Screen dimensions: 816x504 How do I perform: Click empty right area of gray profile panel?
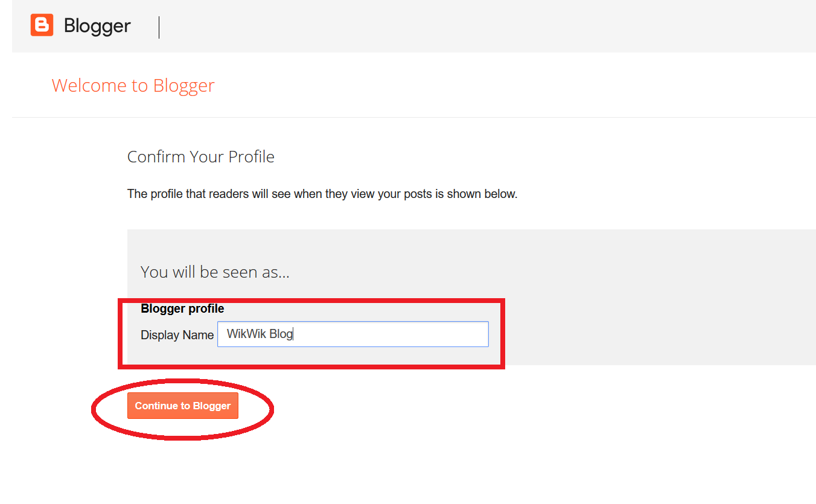[664, 302]
